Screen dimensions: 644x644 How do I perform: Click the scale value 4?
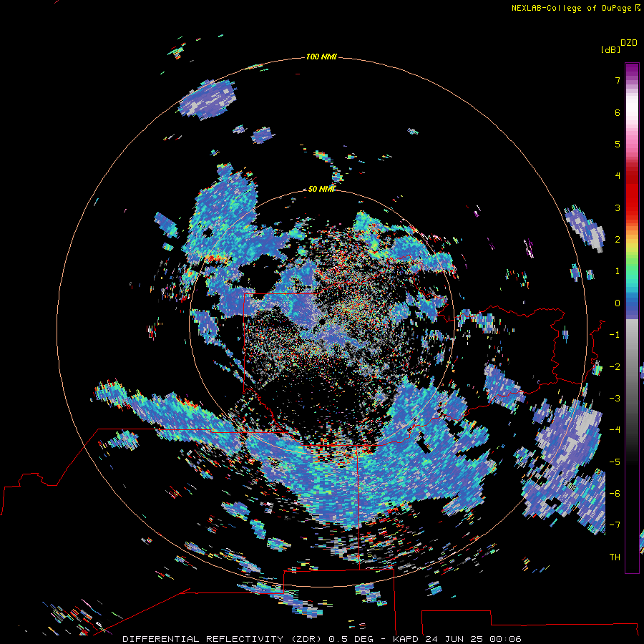tap(618, 176)
